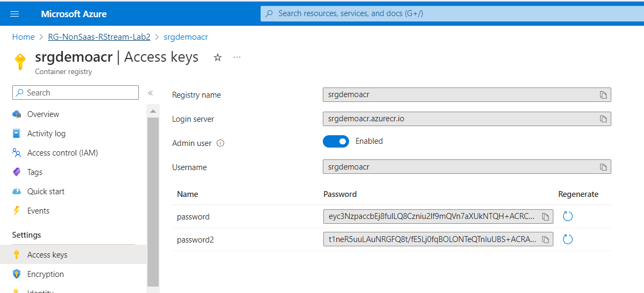Pin srgdemoacr to favorites with star
This screenshot has width=644, height=293.
tap(218, 57)
